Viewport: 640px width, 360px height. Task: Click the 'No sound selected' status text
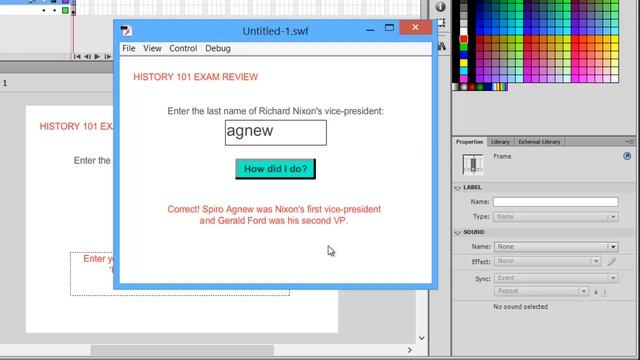click(x=520, y=307)
